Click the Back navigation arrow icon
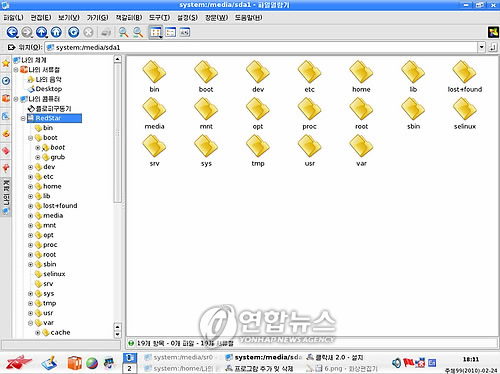 [x=12, y=32]
